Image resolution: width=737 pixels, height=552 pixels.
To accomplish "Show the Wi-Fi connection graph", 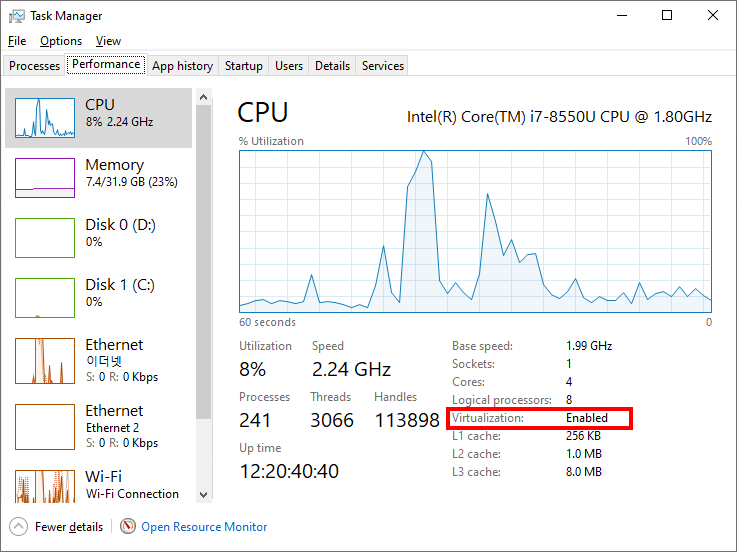I will pyautogui.click(x=44, y=485).
